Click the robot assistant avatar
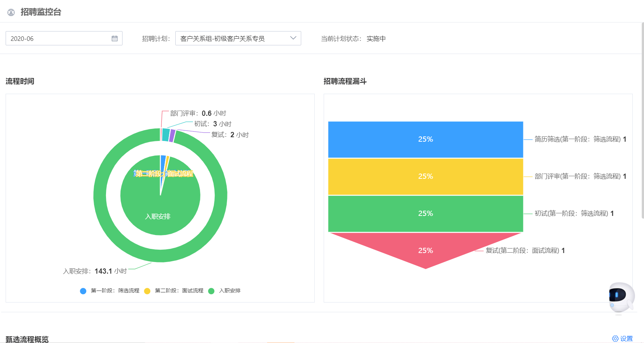This screenshot has height=343, width=644. click(621, 297)
